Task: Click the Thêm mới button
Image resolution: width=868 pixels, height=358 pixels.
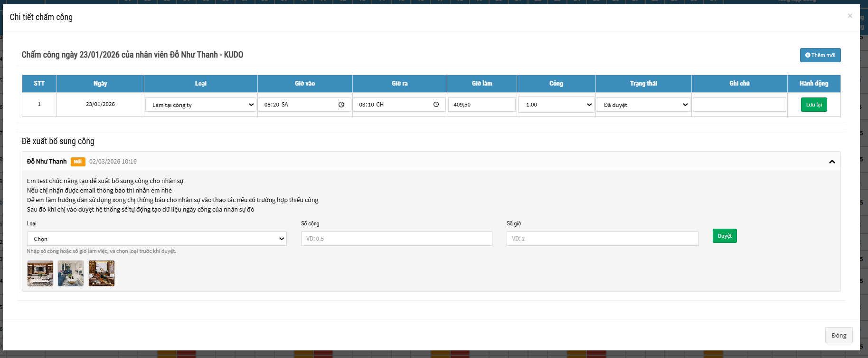Action: click(820, 55)
